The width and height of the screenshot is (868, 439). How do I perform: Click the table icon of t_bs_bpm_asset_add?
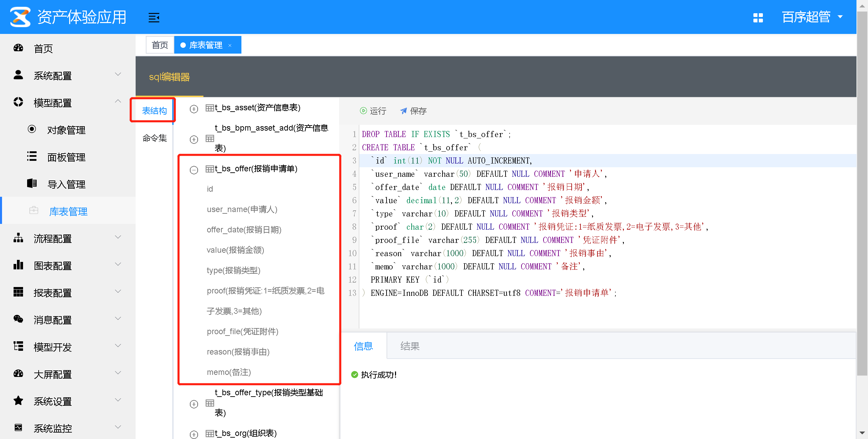pos(210,138)
